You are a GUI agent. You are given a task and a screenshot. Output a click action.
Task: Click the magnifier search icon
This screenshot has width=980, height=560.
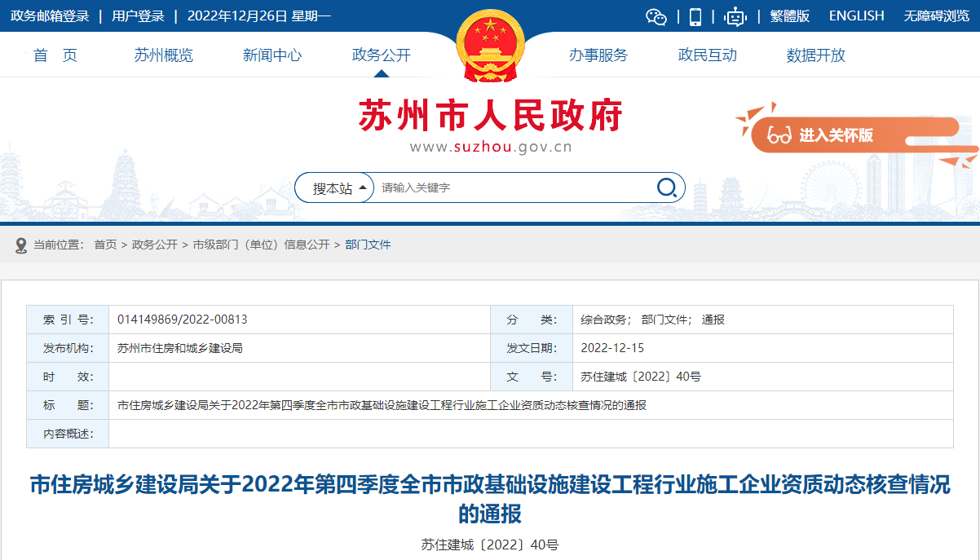tap(667, 187)
